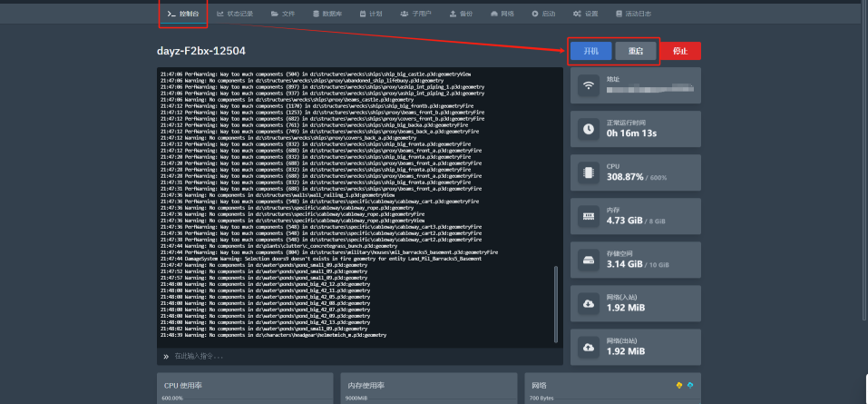View the 活动日志 activity log tab

pos(632,14)
